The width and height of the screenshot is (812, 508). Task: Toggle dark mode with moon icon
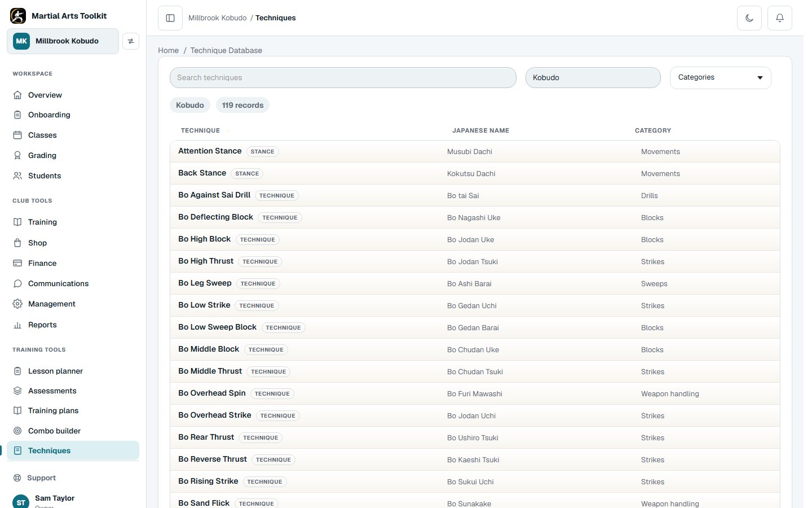749,18
